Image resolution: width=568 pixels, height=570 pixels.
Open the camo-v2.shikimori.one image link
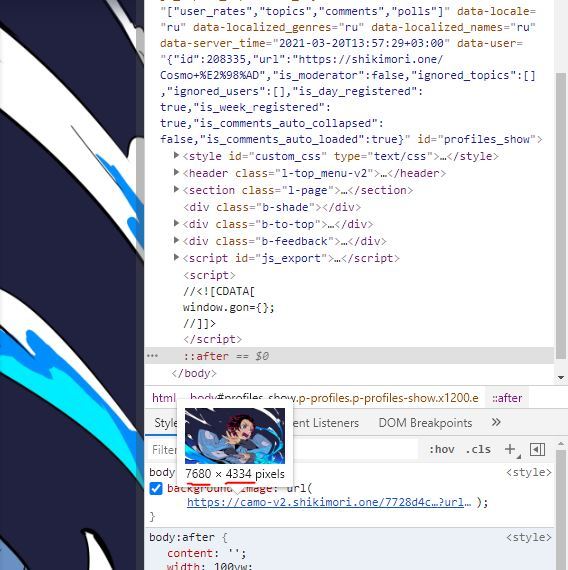(329, 502)
